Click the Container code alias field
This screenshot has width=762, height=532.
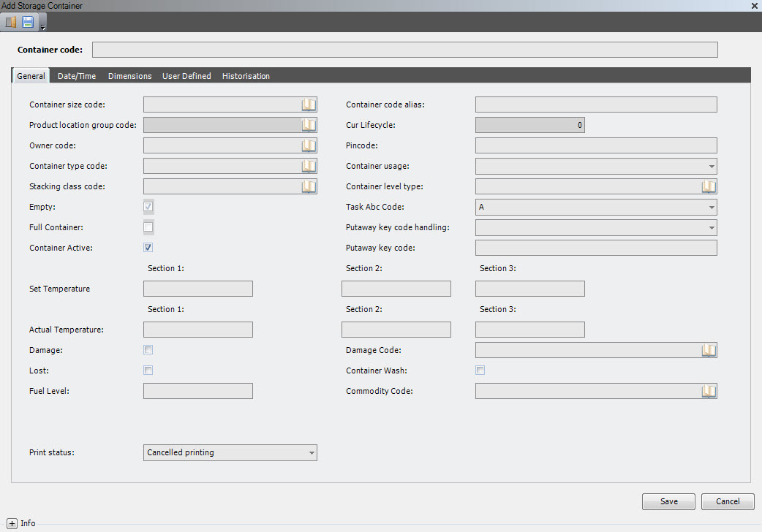[x=596, y=104]
